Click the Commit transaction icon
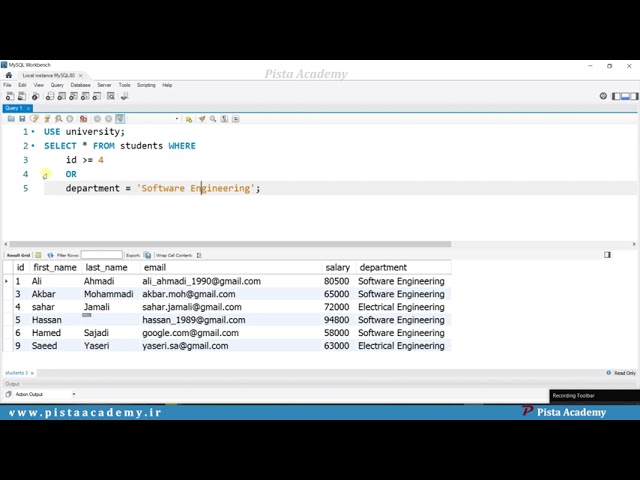Screen dimensions: 640x480 point(97,119)
